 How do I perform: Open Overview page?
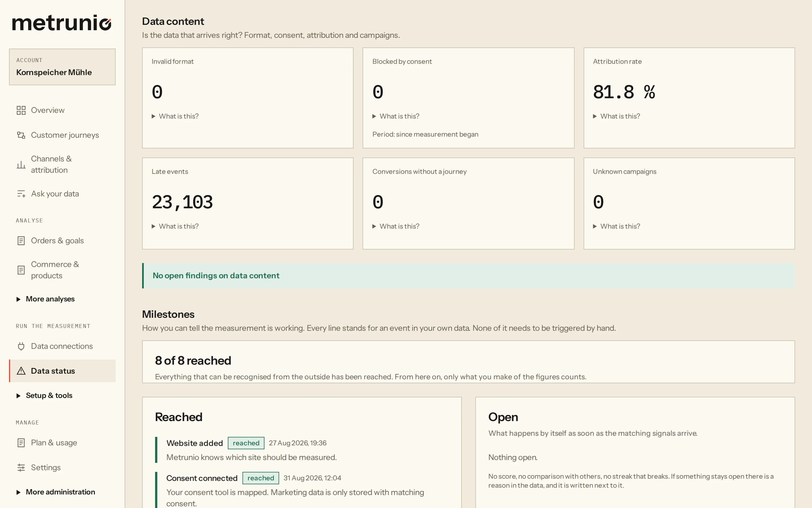coord(62,110)
